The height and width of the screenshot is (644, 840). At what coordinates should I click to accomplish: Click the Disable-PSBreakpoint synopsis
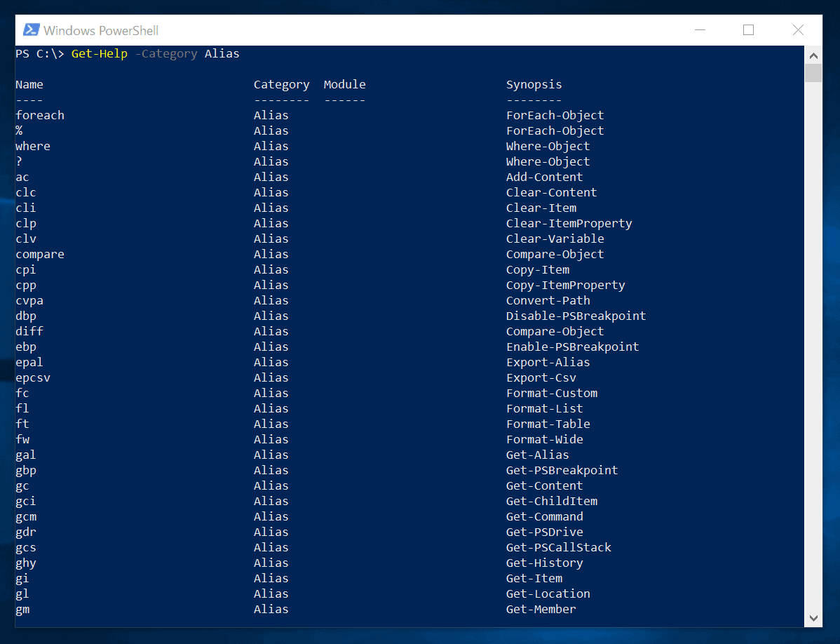(x=576, y=316)
